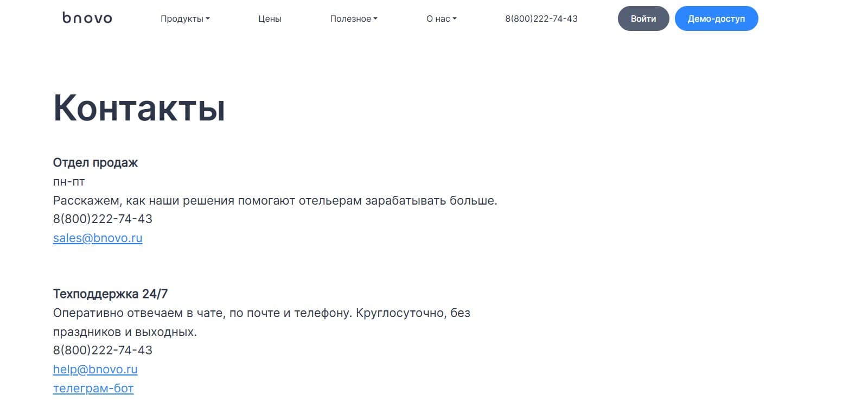
Task: Click the sales department phone number text
Action: click(x=103, y=219)
